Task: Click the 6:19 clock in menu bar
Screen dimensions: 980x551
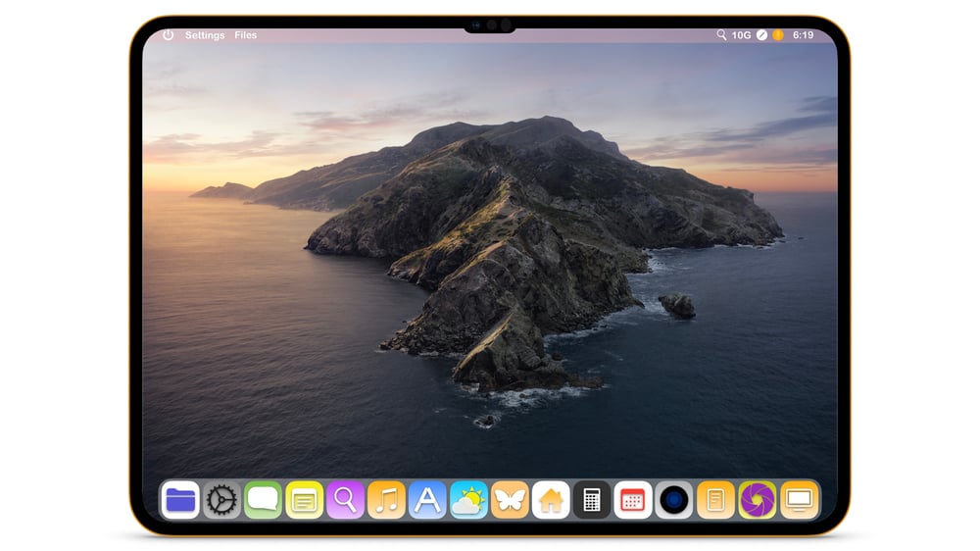Action: (x=804, y=35)
